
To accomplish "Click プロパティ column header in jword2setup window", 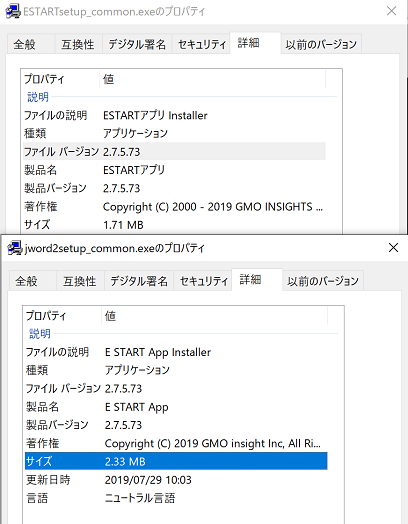I will (62, 316).
